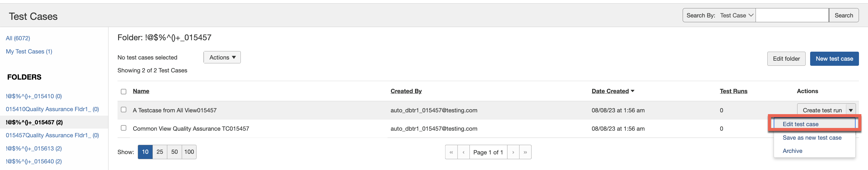This screenshot has width=868, height=170.
Task: Choose Edit test case from menu
Action: (800, 124)
